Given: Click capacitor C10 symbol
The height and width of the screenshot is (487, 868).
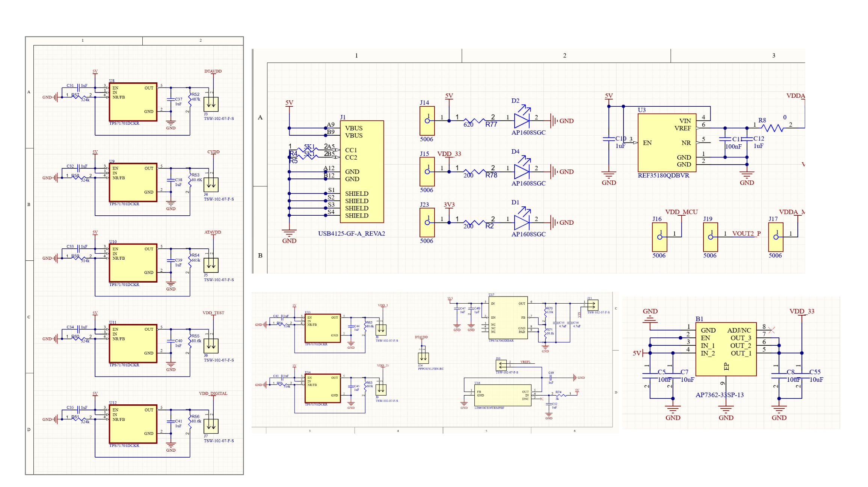Looking at the screenshot, I should coord(608,139).
